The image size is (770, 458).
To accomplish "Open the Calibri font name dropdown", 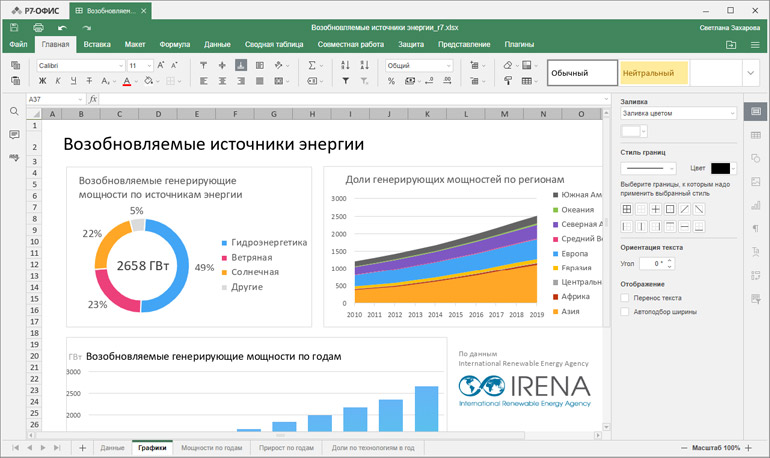I will 80,65.
